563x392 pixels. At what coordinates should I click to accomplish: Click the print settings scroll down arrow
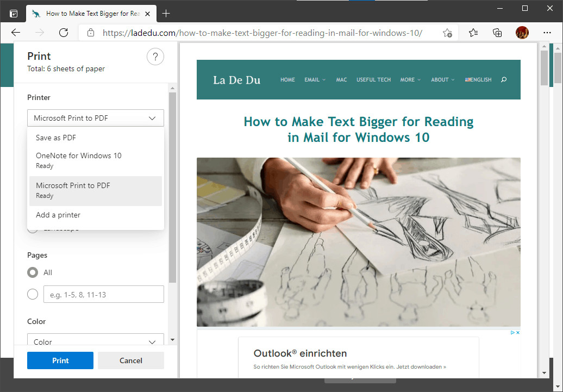(x=172, y=340)
